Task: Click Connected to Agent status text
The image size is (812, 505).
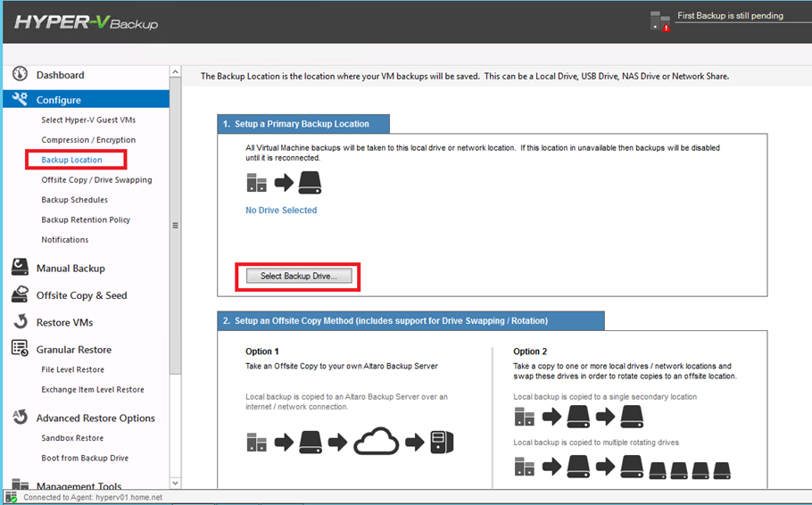Action: tap(93, 497)
